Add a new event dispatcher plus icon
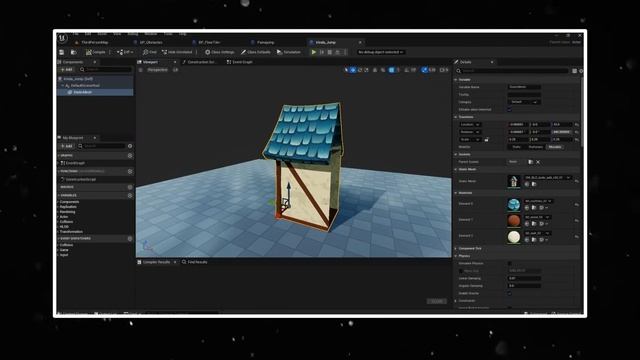The width and height of the screenshot is (640, 360). 130,238
